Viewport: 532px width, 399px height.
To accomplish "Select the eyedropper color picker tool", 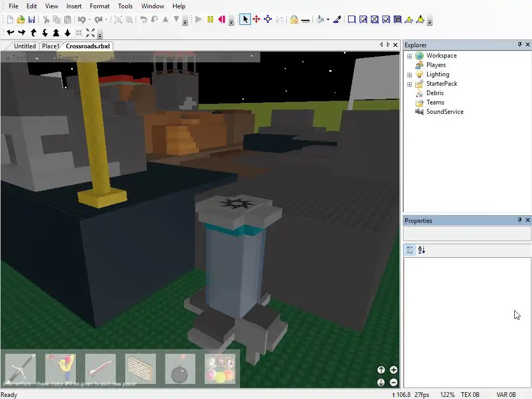I will pos(337,20).
